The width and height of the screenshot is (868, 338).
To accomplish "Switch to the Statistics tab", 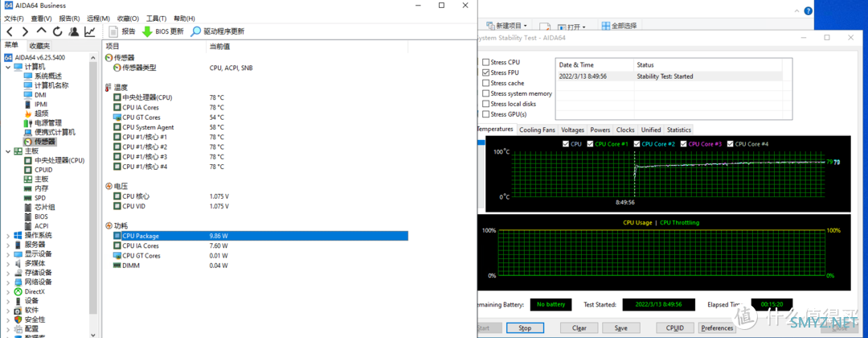I will click(678, 130).
